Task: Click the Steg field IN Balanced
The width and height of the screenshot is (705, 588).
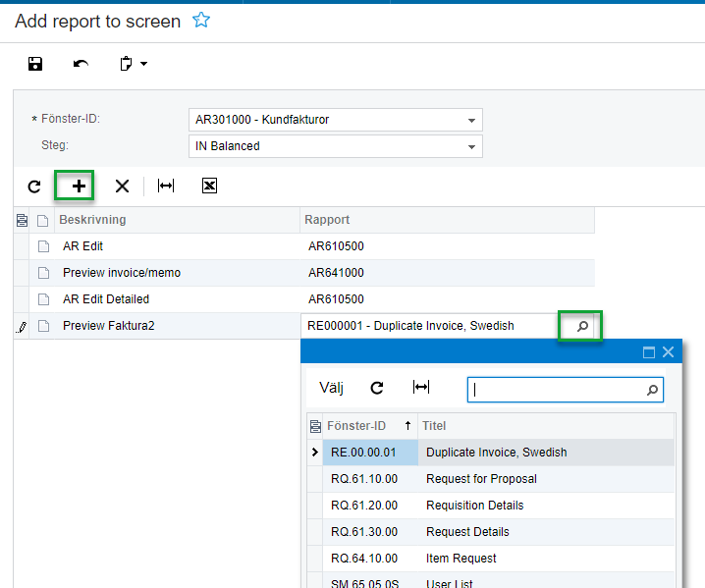Action: click(336, 146)
